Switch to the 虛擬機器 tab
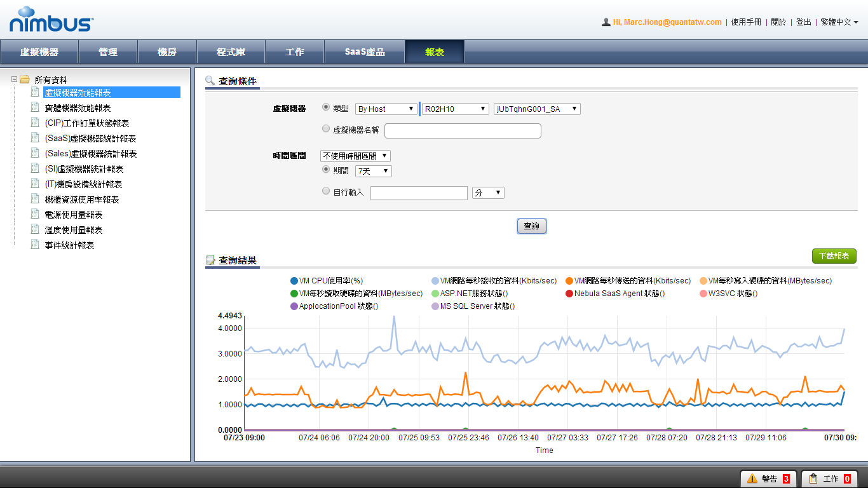 pyautogui.click(x=39, y=52)
